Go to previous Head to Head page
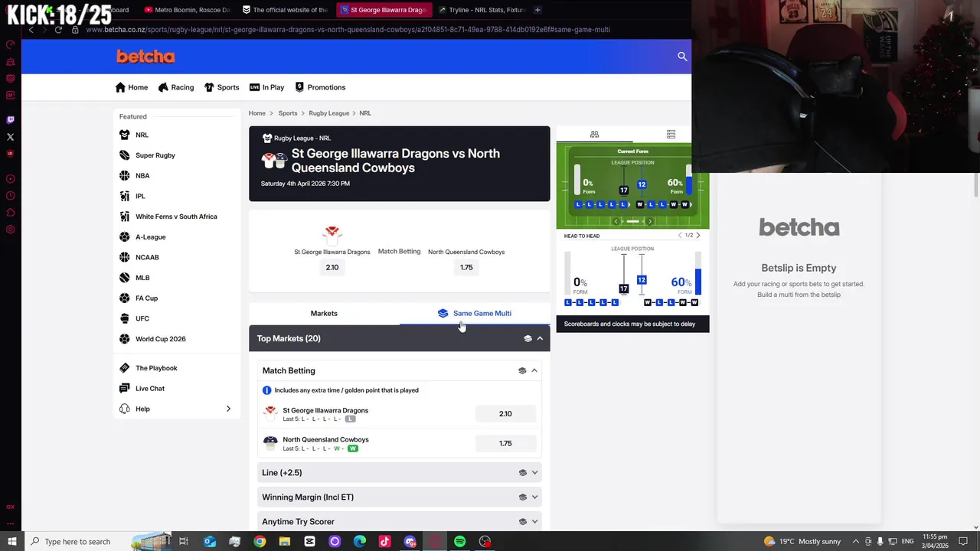Screen dimensions: 980x551 [680, 236]
